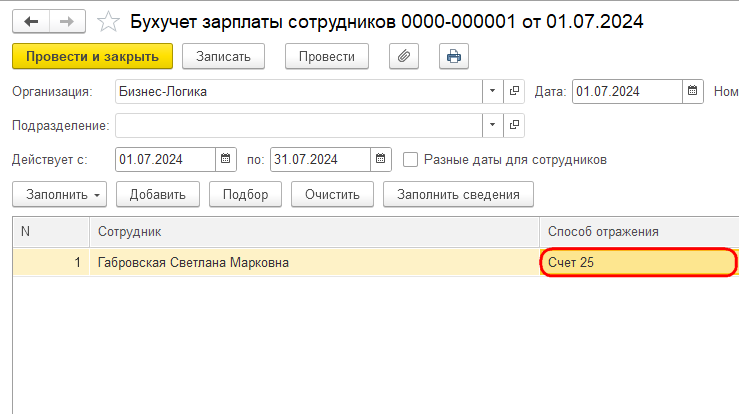The width and height of the screenshot is (739, 414).
Task: Post document with Провести button
Action: pyautogui.click(x=327, y=57)
